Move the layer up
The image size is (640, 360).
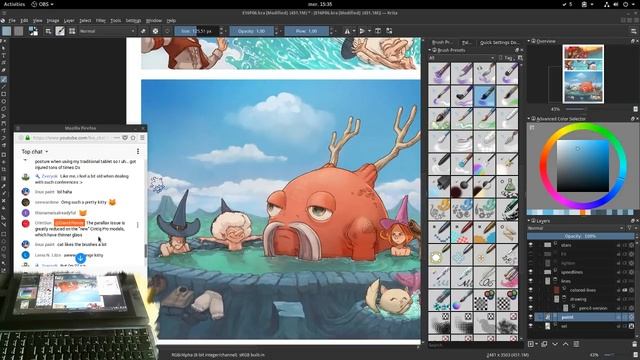click(565, 344)
